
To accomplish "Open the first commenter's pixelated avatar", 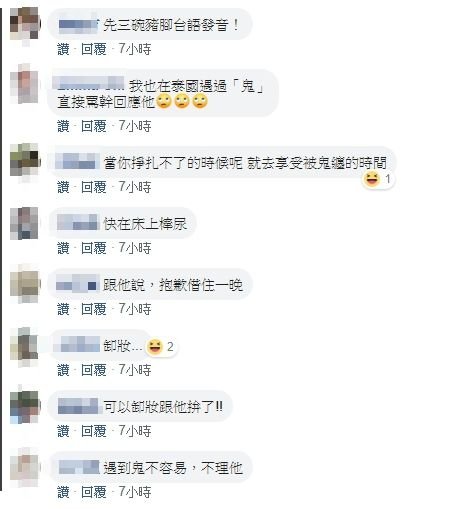I will tap(25, 24).
